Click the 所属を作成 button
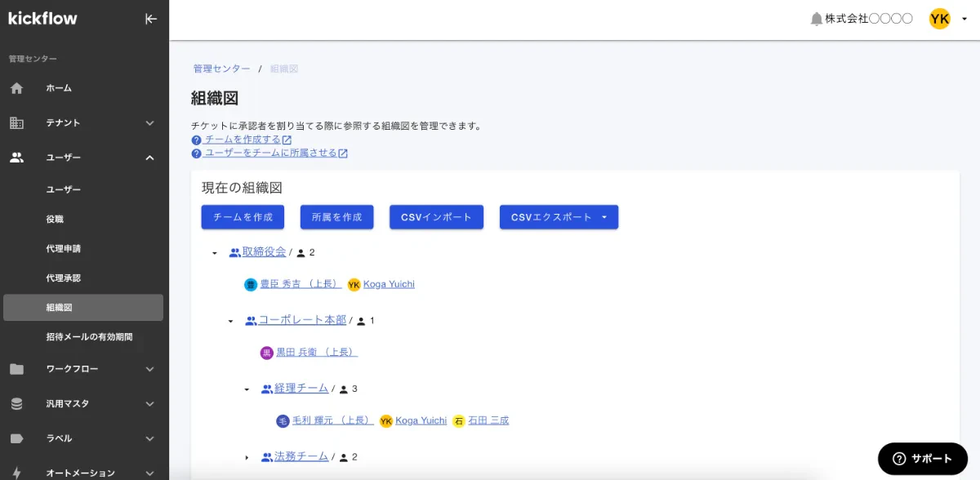Screen dimensions: 980x480 pos(336,217)
